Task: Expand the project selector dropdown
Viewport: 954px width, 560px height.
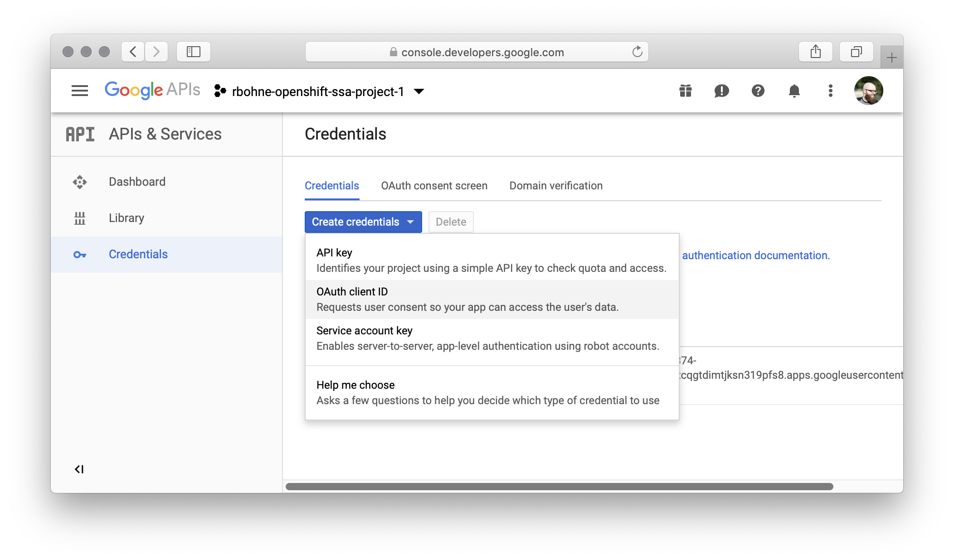Action: [x=419, y=92]
